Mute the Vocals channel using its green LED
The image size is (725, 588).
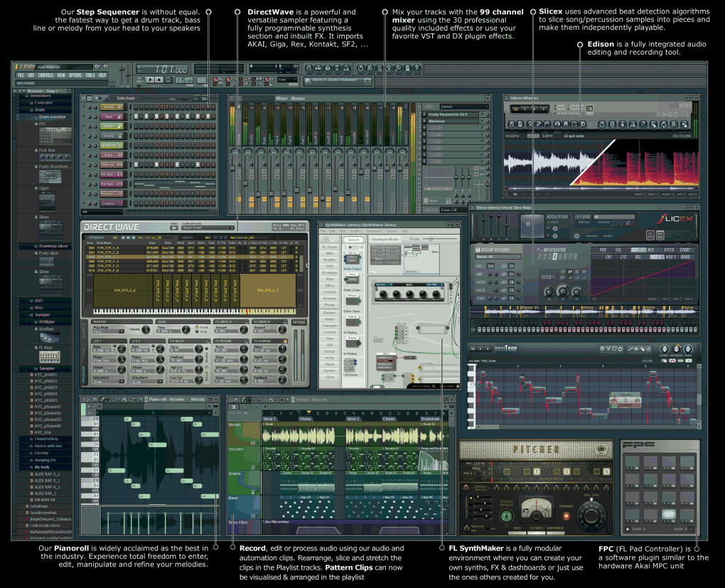pos(84,107)
